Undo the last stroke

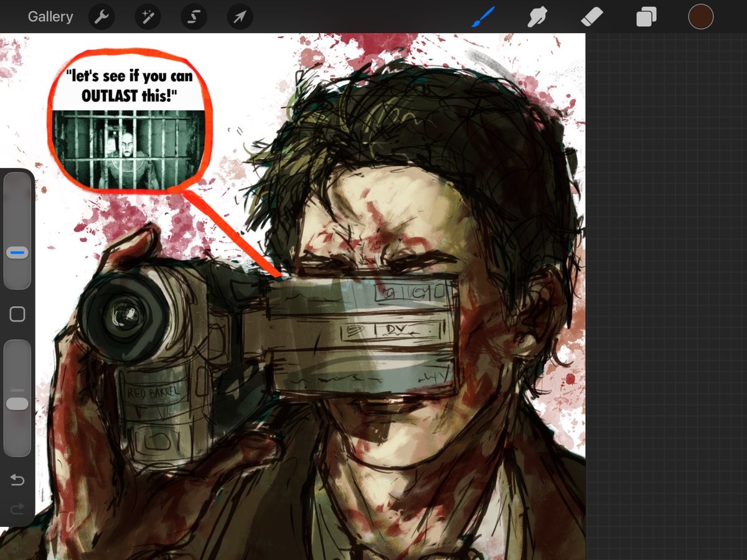click(x=17, y=480)
